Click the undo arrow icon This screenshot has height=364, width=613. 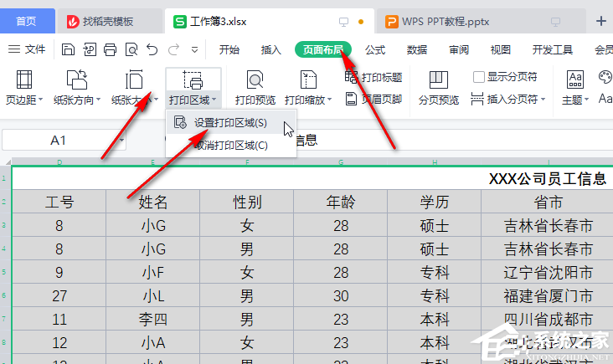pyautogui.click(x=151, y=49)
